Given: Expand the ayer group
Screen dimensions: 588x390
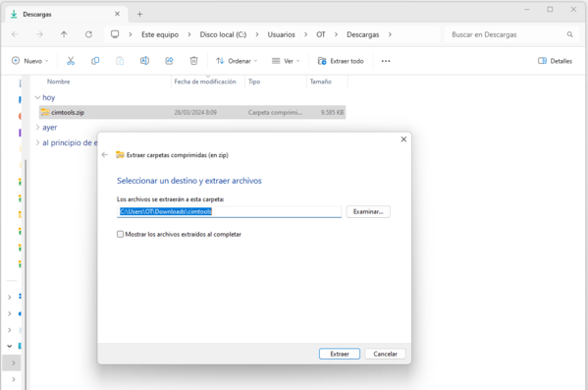Looking at the screenshot, I should pyautogui.click(x=37, y=128).
